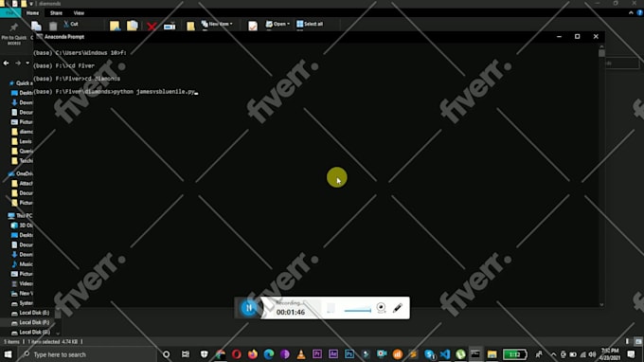644x362 pixels.
Task: Click Anaconda Prompt vertical scrollbar
Action: pos(601,176)
